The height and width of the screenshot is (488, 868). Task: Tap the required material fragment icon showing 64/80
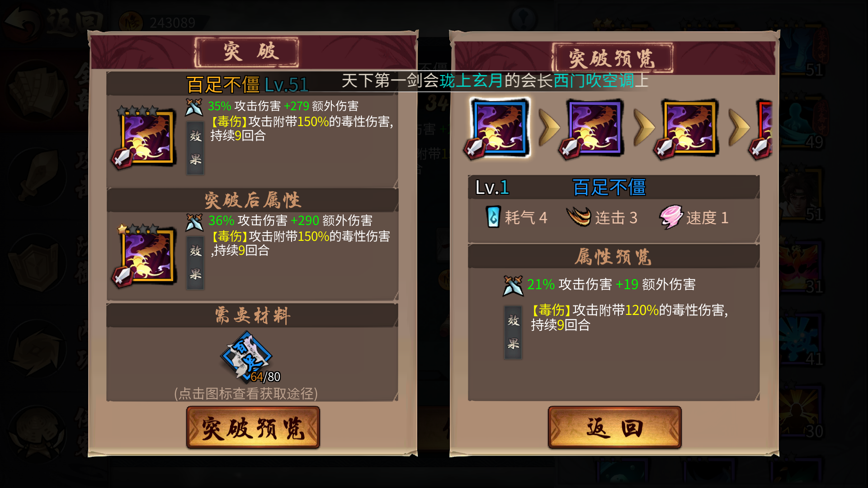(247, 357)
